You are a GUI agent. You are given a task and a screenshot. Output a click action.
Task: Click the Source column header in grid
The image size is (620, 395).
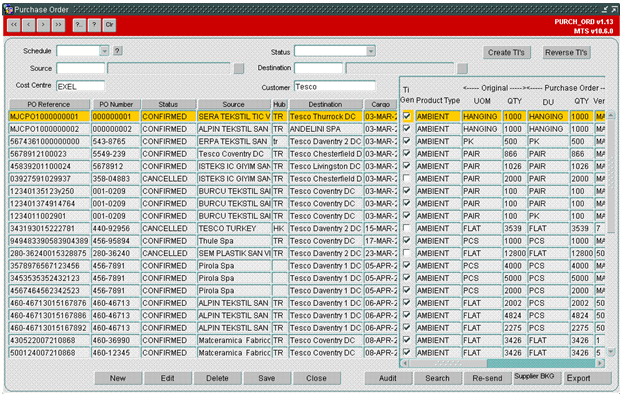click(x=234, y=104)
